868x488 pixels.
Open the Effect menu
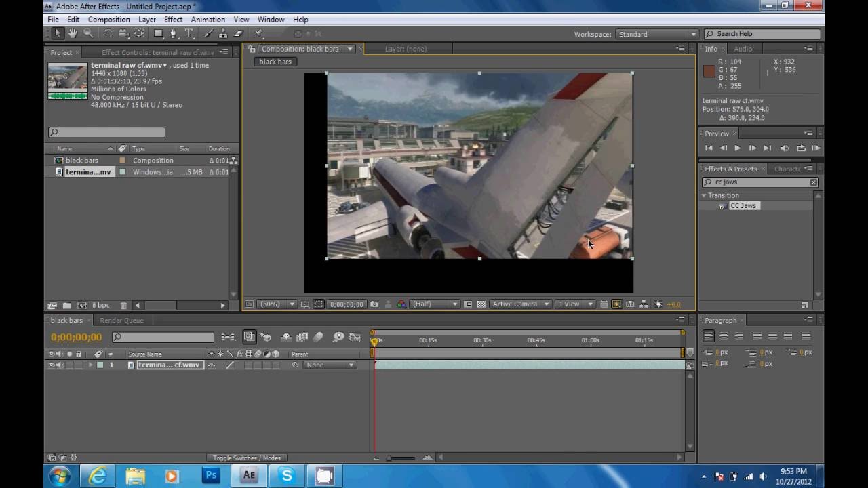click(x=173, y=20)
